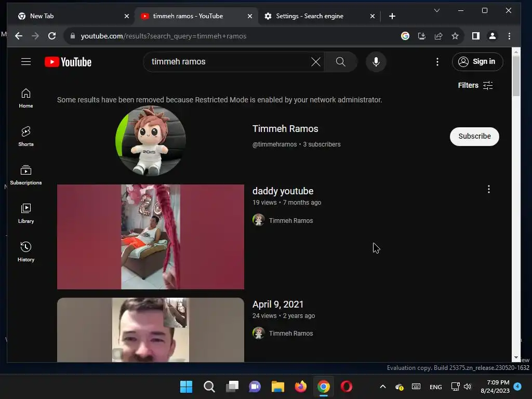Share this page icon

[x=438, y=36]
